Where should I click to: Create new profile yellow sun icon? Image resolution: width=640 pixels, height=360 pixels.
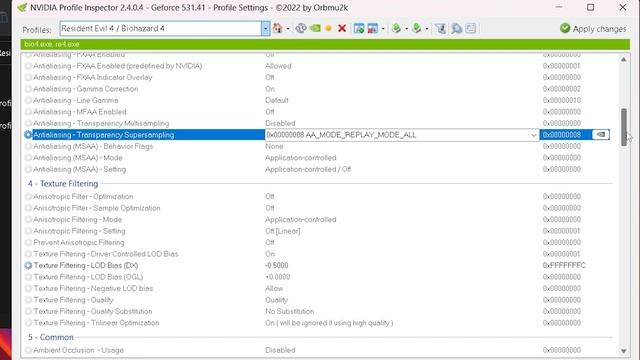pos(329,28)
